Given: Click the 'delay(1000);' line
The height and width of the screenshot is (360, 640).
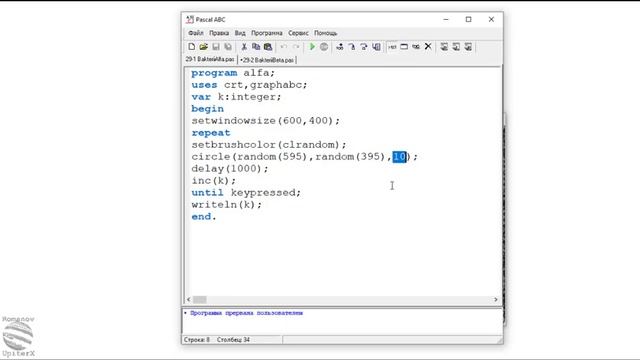Looking at the screenshot, I should pyautogui.click(x=230, y=169).
